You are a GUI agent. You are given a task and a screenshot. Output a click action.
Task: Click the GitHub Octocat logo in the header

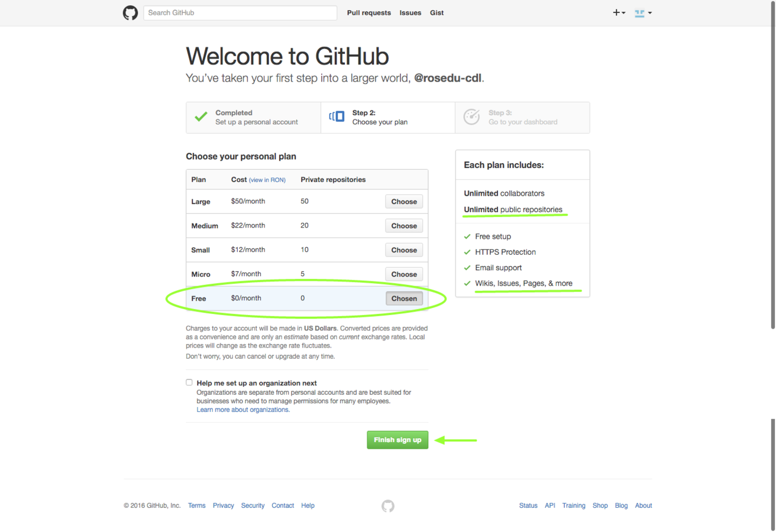point(130,13)
